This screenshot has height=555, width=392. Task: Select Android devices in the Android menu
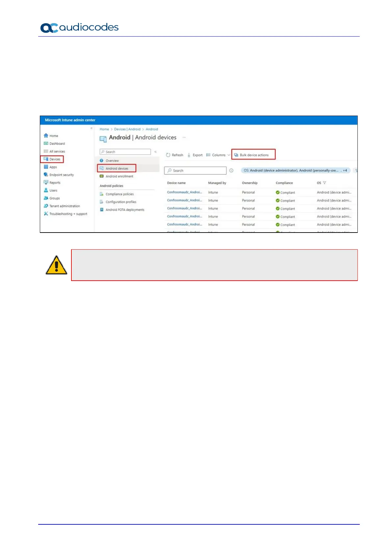click(117, 168)
